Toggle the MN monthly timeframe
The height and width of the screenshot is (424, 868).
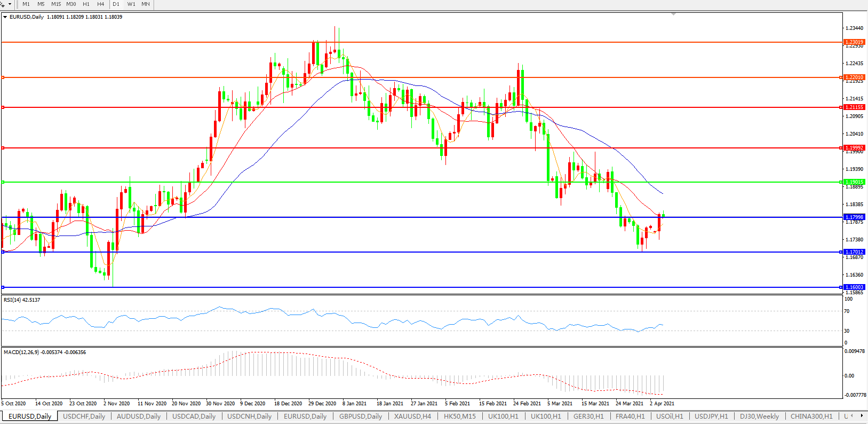pyautogui.click(x=146, y=4)
